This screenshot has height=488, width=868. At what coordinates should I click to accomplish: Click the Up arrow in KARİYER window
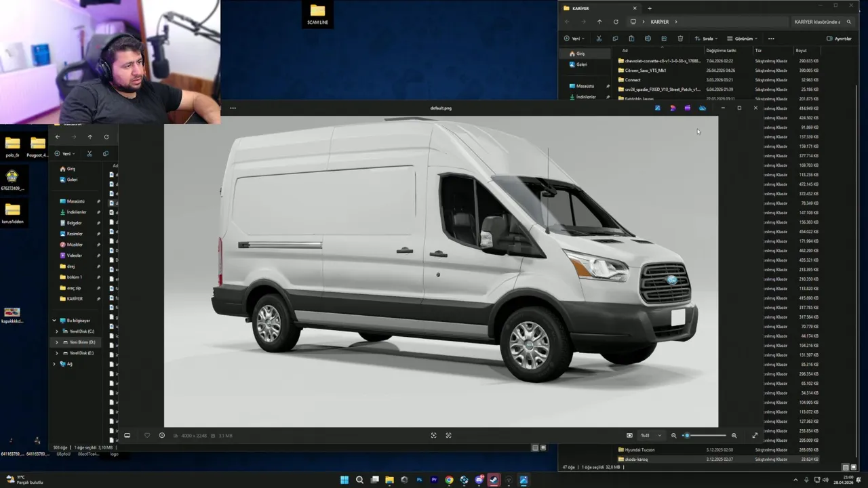point(599,22)
